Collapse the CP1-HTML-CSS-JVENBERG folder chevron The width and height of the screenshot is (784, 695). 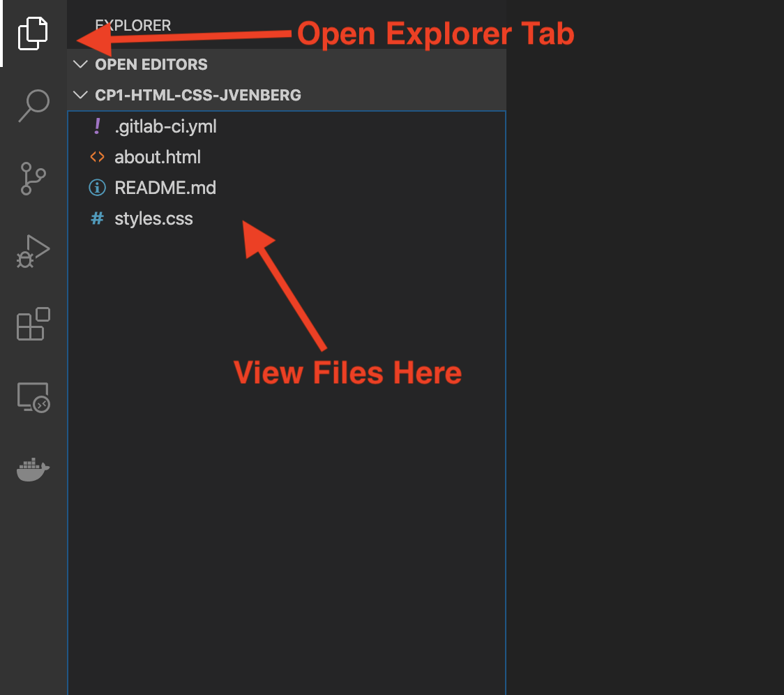click(x=80, y=95)
